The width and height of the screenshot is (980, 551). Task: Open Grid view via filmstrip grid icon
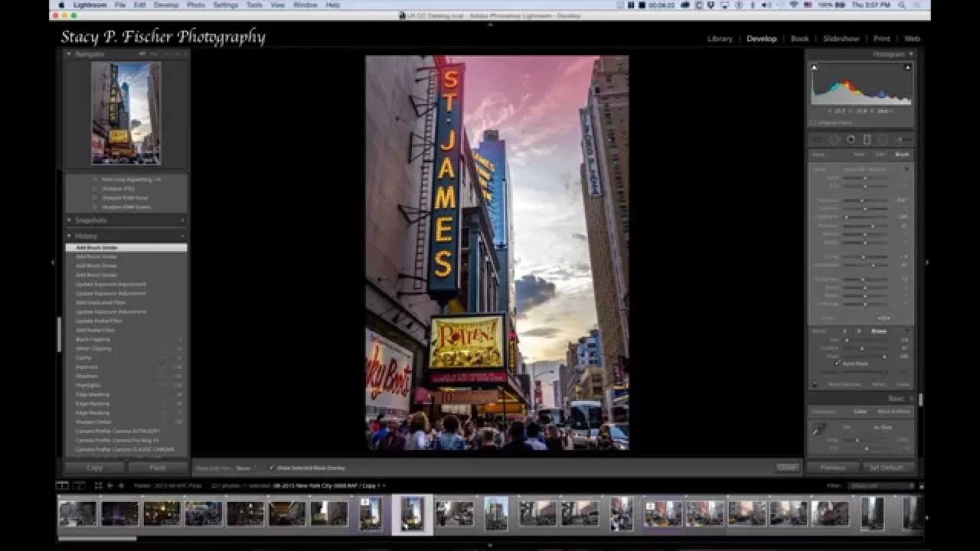click(98, 485)
